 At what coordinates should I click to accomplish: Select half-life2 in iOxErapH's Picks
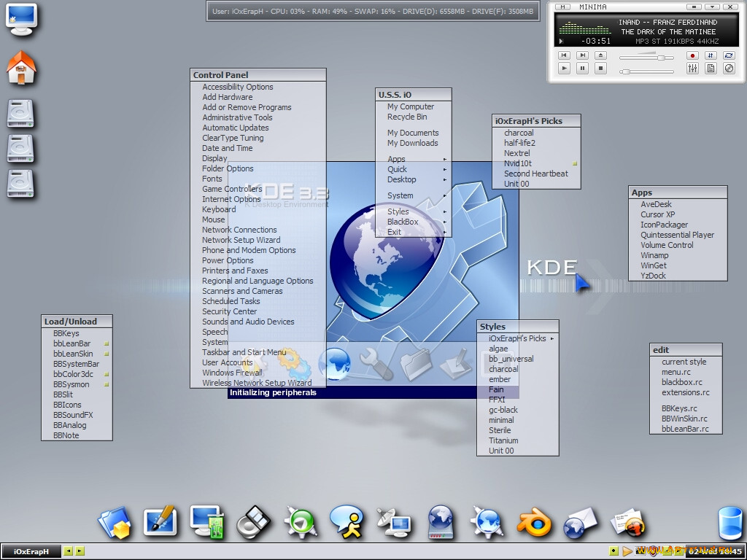coord(536,143)
